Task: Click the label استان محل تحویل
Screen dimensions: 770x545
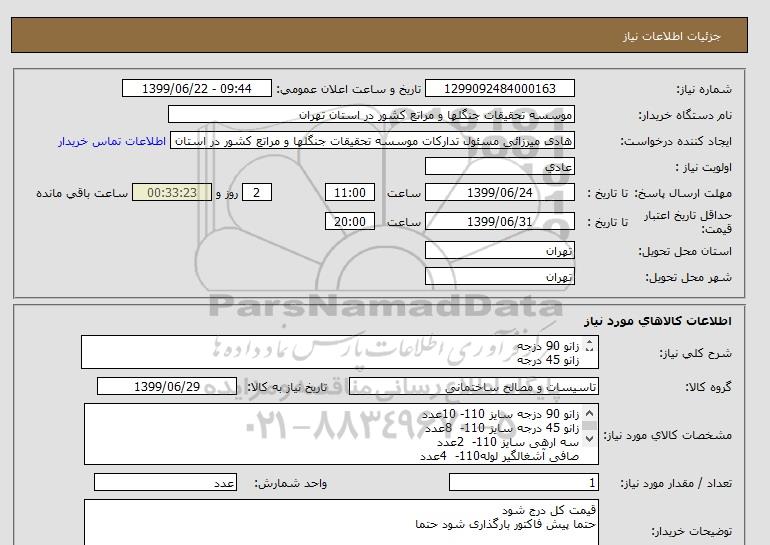Action: (685, 251)
